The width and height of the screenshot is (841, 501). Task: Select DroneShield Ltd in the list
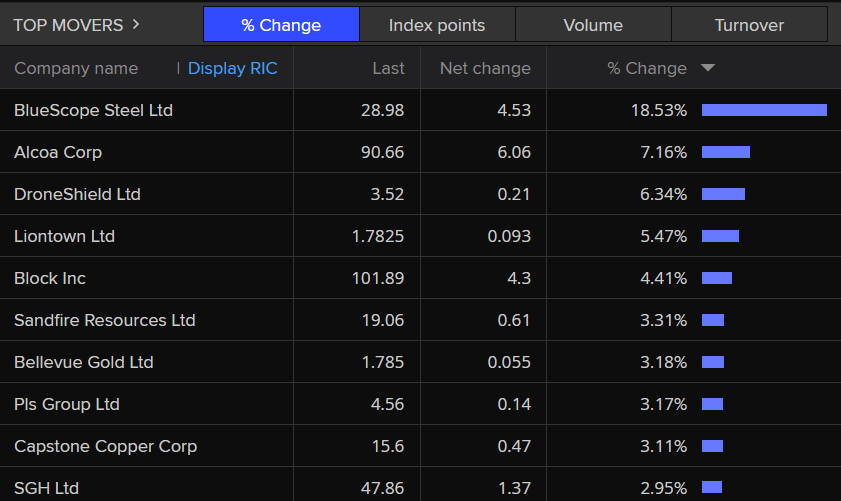(x=77, y=194)
